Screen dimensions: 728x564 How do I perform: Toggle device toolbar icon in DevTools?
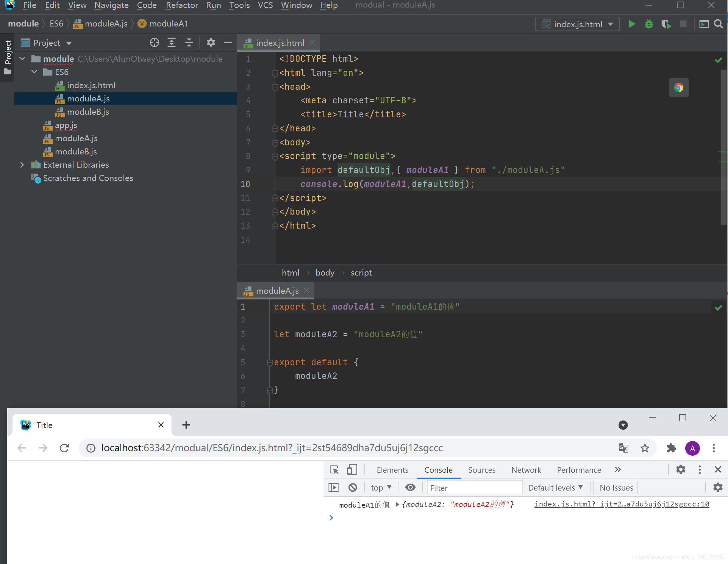click(352, 470)
